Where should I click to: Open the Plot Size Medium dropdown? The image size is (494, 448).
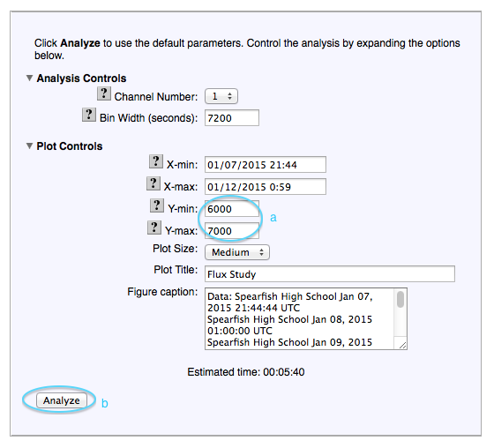(237, 252)
